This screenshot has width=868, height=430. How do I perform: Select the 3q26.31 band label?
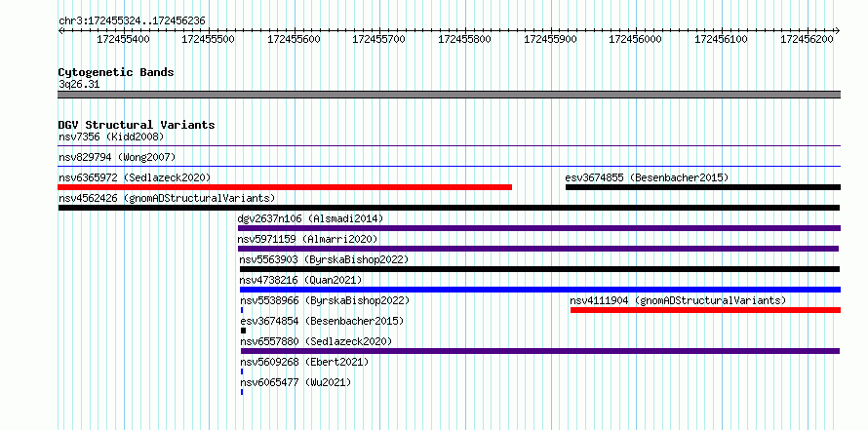coord(79,84)
